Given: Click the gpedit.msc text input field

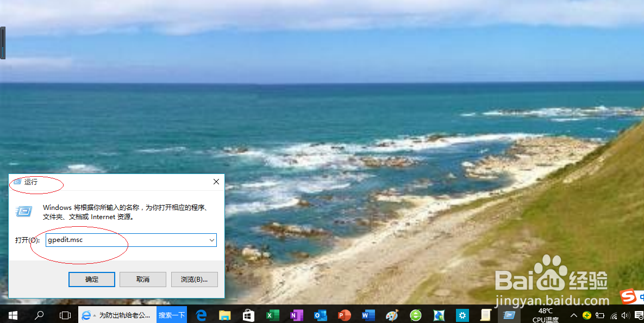Looking at the screenshot, I should point(130,240).
